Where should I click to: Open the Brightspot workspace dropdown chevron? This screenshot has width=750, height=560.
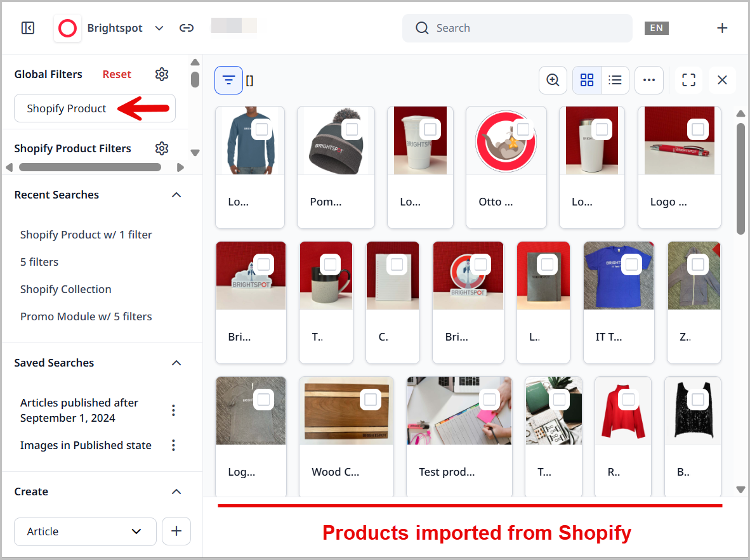(x=159, y=28)
